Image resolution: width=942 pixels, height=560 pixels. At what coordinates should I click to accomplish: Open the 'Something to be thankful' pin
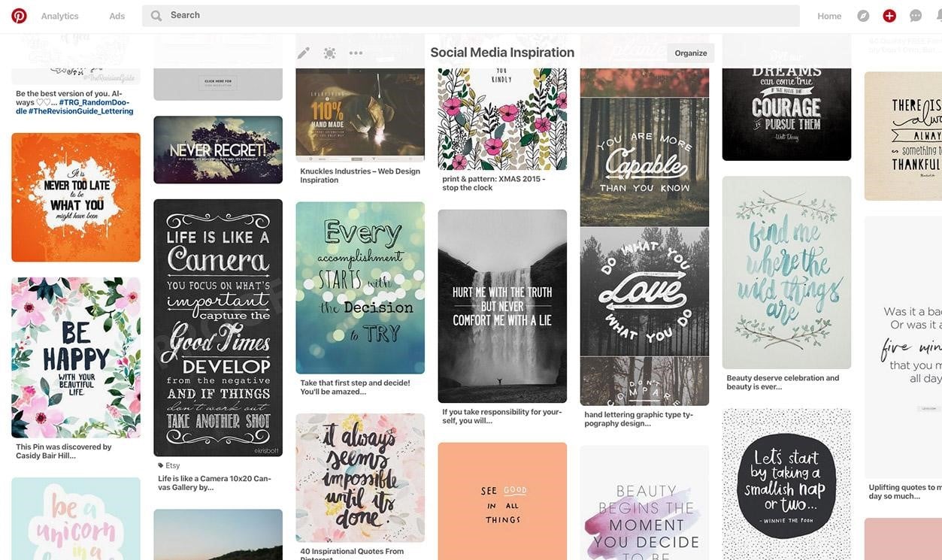click(903, 136)
